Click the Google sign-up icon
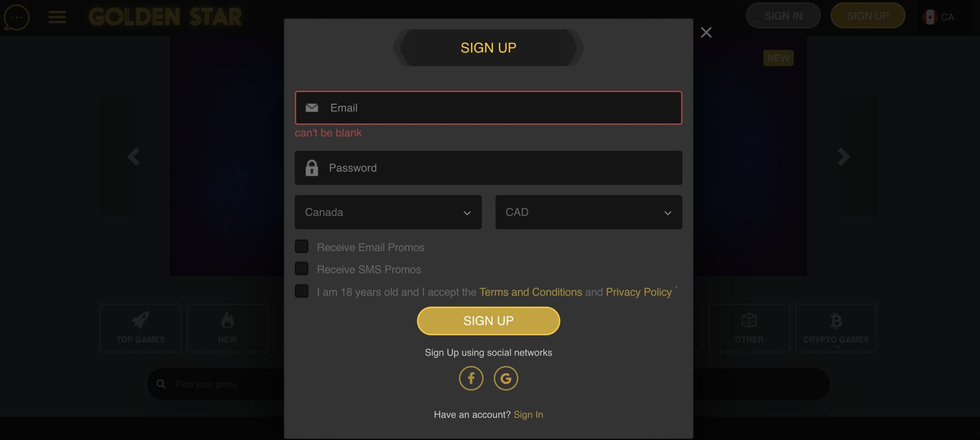The image size is (980, 440). click(x=506, y=378)
